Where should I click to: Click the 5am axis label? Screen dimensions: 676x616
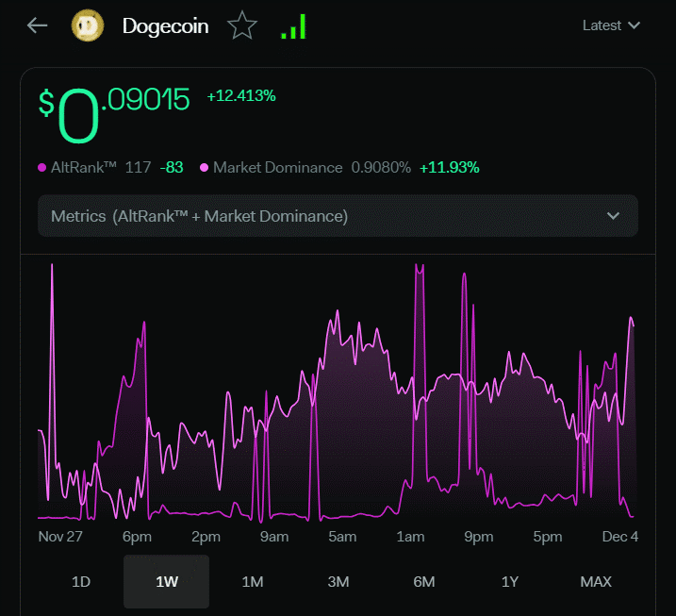tap(342, 536)
